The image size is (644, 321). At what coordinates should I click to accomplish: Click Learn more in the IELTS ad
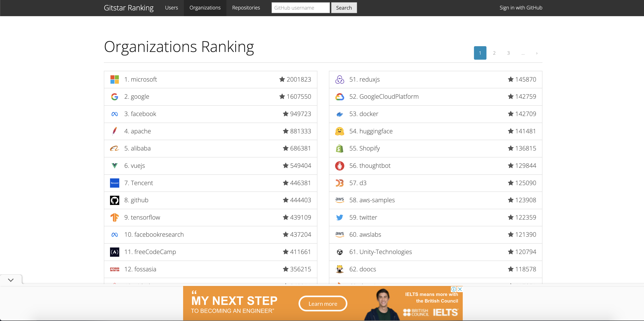(323, 304)
